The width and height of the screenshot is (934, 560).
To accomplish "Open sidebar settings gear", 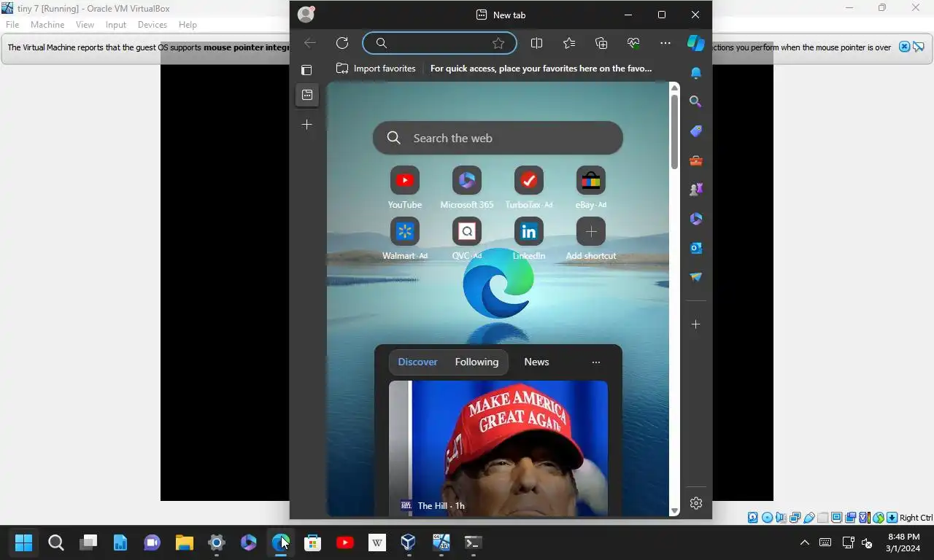I will (696, 503).
